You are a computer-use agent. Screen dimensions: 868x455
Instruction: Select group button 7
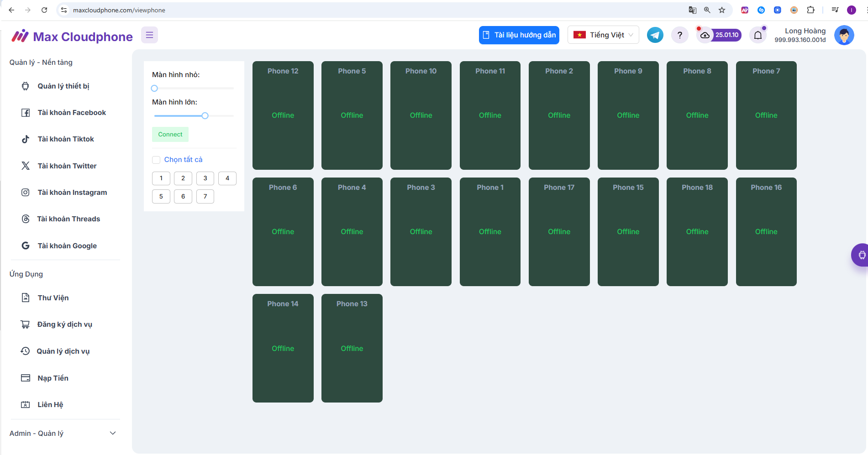point(205,197)
